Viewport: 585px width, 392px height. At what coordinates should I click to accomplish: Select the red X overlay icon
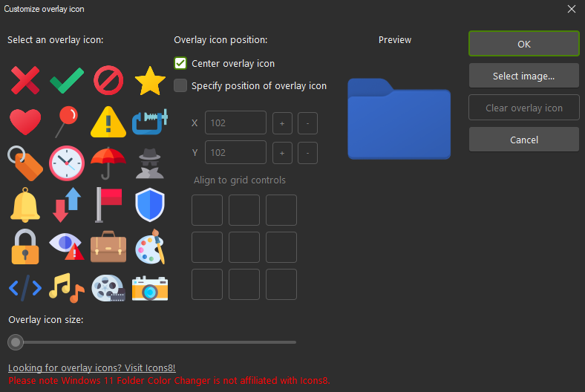25,80
